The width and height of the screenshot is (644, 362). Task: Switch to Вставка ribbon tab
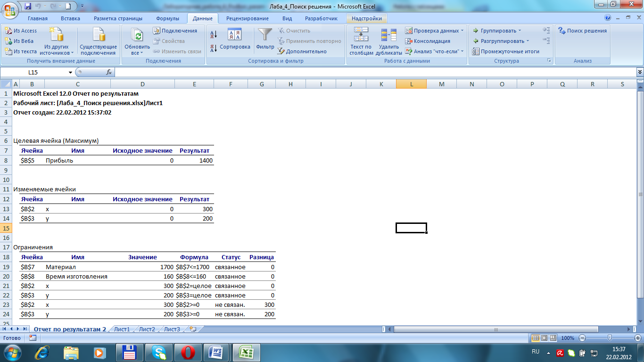(x=70, y=18)
